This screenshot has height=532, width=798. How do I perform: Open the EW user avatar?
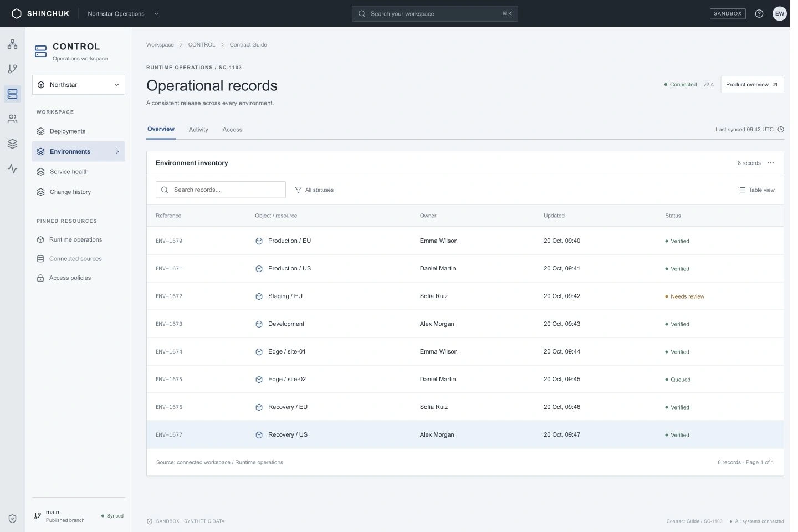pos(780,14)
